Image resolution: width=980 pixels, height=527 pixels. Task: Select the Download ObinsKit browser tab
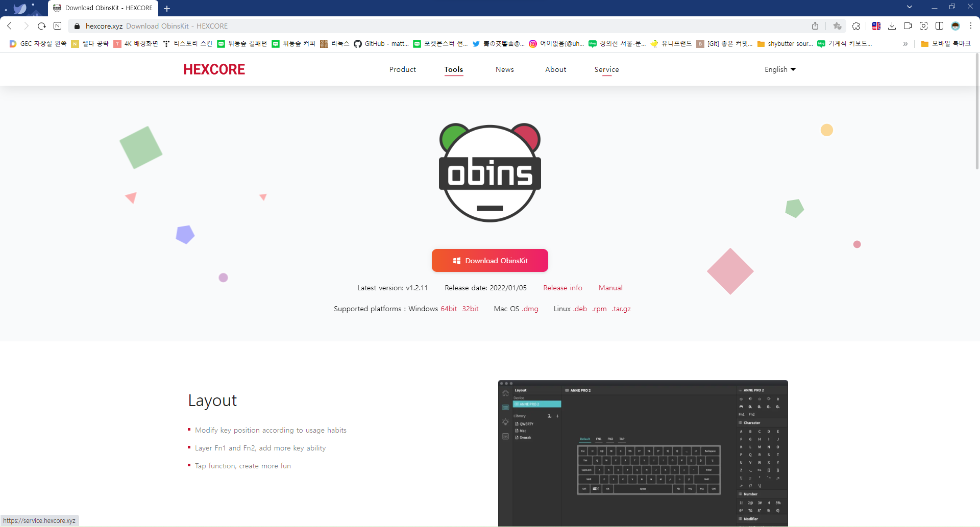[x=103, y=8]
